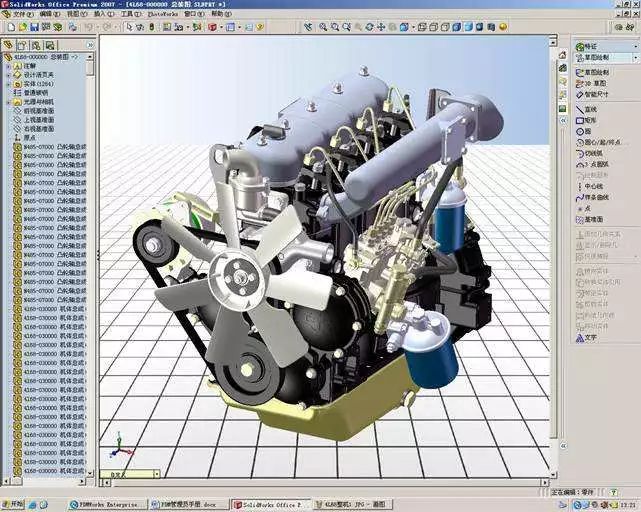Click the Line (直线) sketch tool
The height and width of the screenshot is (512, 641).
587,109
